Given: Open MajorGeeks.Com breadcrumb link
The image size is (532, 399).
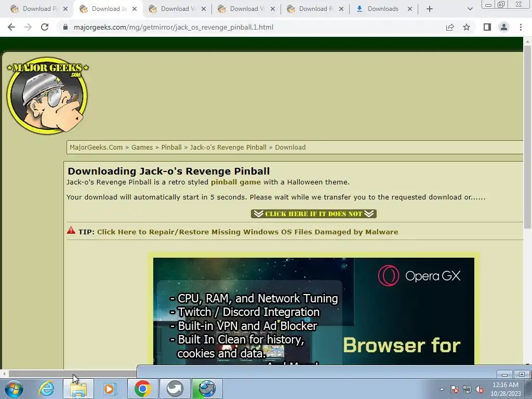Looking at the screenshot, I should pos(96,147).
